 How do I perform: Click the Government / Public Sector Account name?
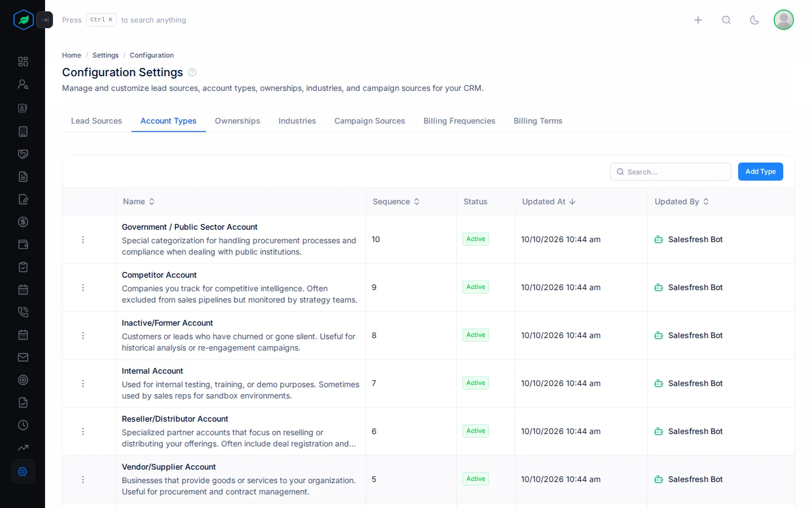(189, 227)
